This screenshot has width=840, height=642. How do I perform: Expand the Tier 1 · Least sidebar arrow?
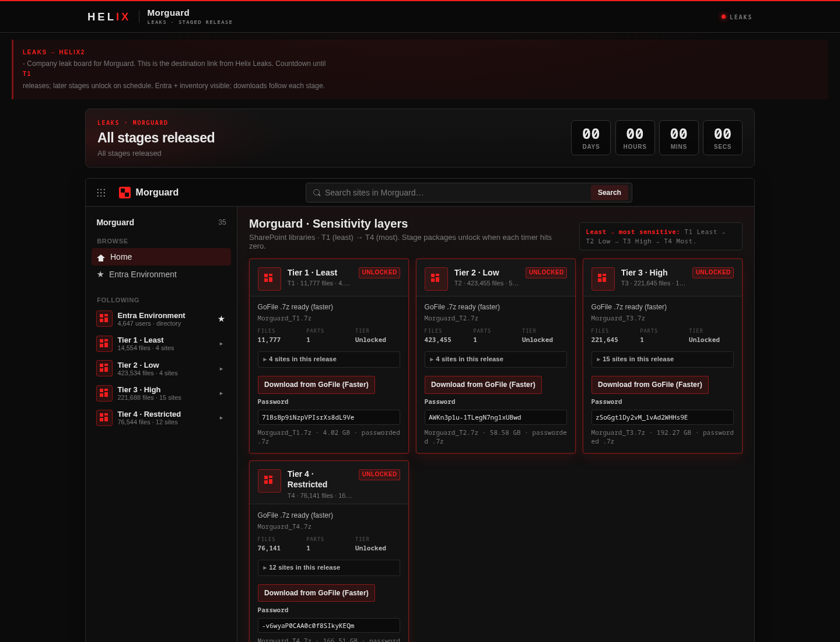click(221, 344)
